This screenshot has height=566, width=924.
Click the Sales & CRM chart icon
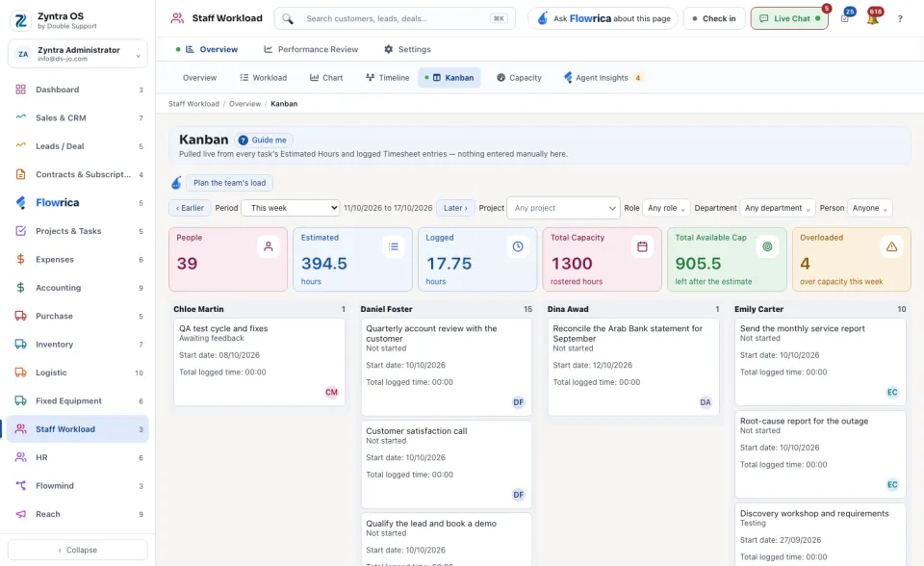click(x=20, y=117)
